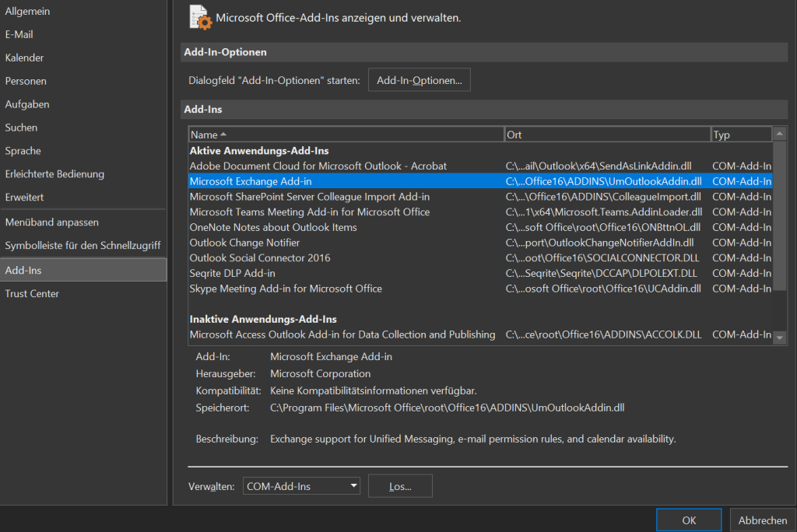Click the SendAsLinkAddin.dll location cell
This screenshot has width=797, height=532.
[599, 166]
